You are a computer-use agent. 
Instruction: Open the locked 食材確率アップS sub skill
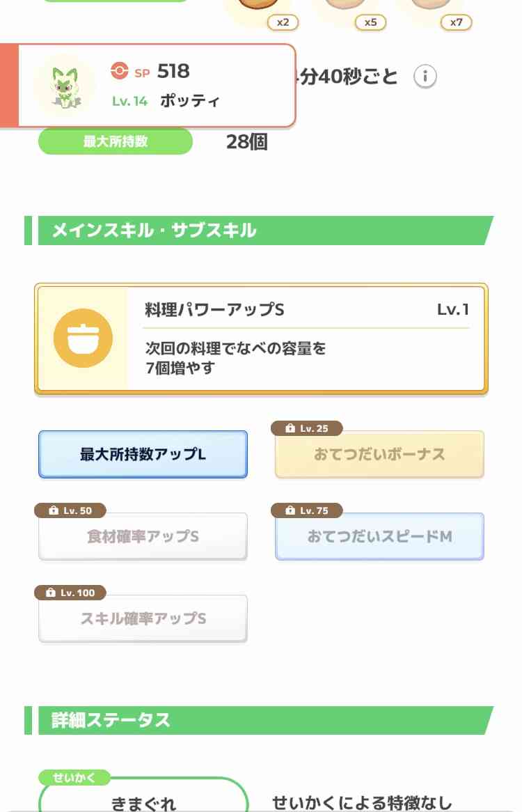coord(143,536)
